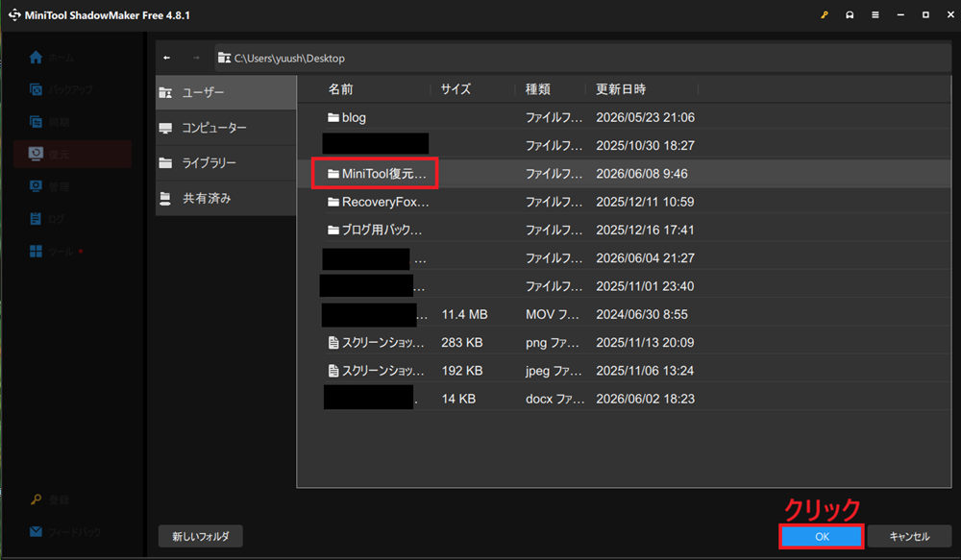
Task: Click the Log icon in the main sidebar
Action: 37,219
